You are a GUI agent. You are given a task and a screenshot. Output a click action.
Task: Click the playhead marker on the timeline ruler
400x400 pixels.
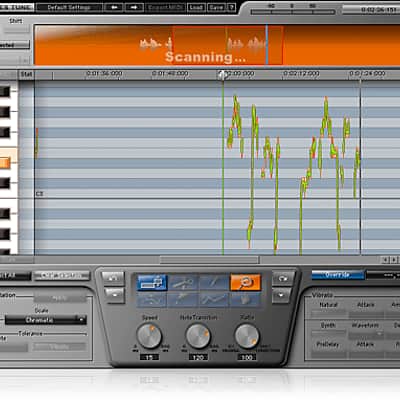pyautogui.click(x=223, y=75)
